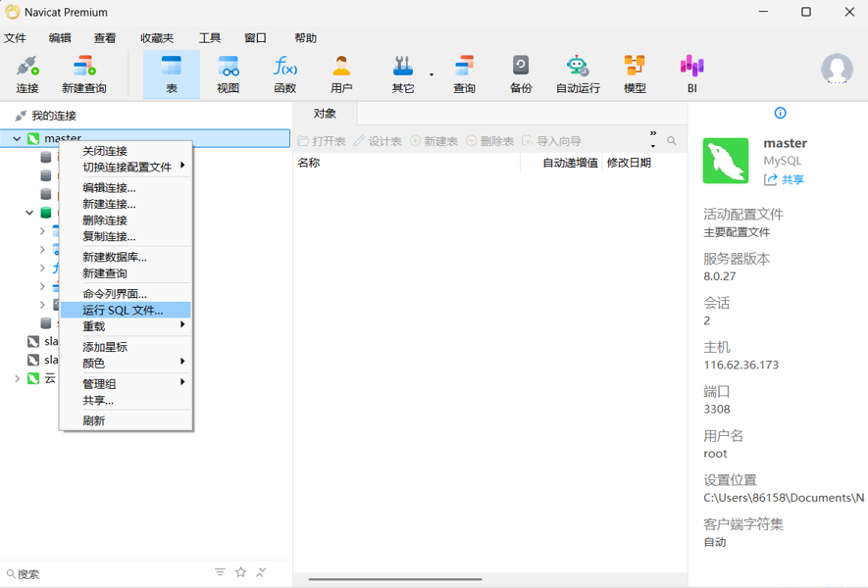This screenshot has width=868, height=588.
Task: Select 关闭连接 from the context menu
Action: 105,151
